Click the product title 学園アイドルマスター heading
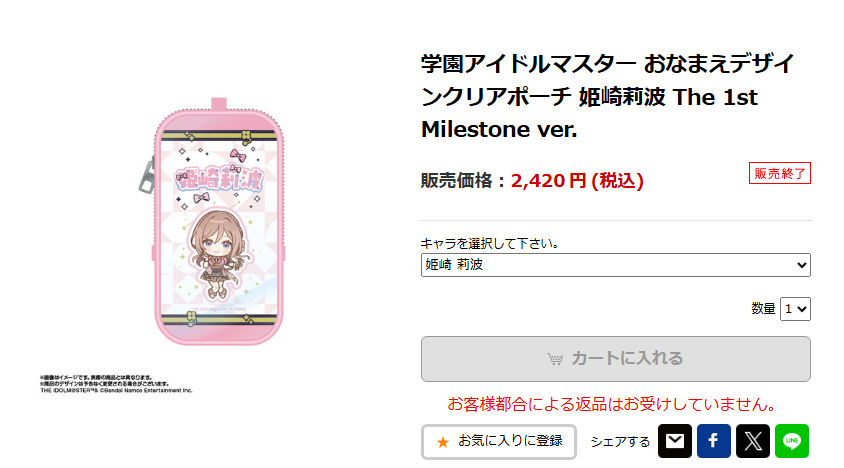Viewport: 844px width, 468px height. click(x=608, y=97)
